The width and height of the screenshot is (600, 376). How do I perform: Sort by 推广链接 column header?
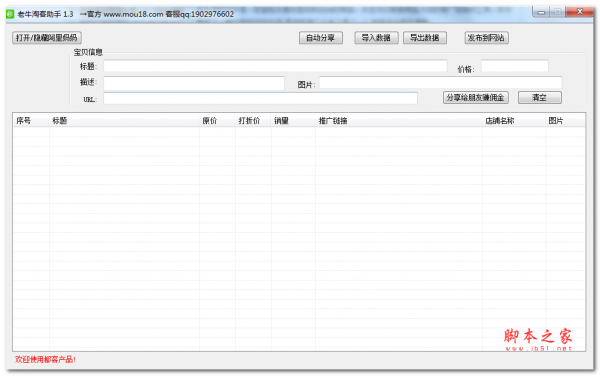point(399,120)
